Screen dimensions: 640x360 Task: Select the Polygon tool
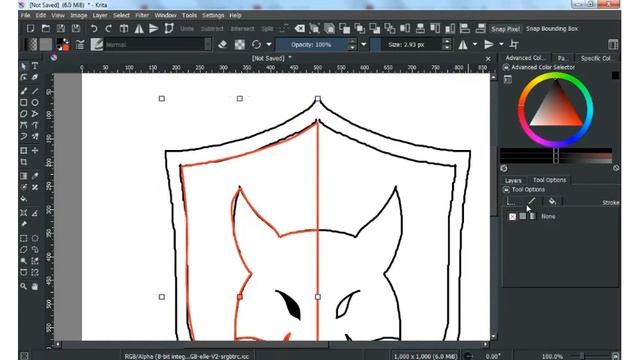coord(24,114)
